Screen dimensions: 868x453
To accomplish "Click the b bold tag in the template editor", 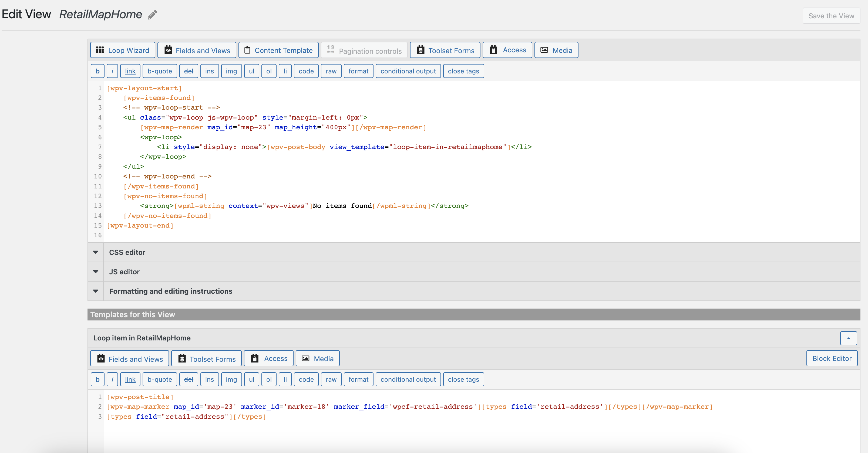I will click(98, 380).
